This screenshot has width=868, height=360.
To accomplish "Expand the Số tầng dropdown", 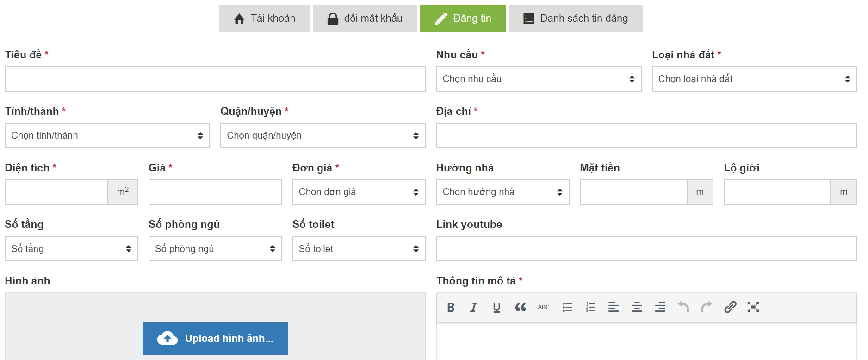I will [71, 249].
